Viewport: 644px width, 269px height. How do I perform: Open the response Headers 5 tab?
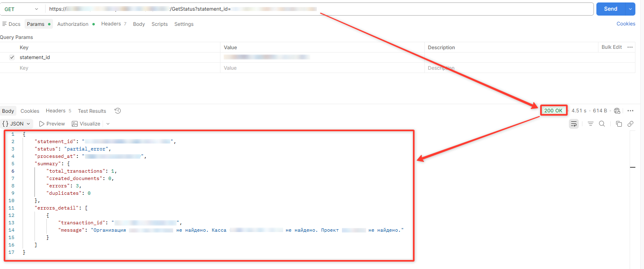pos(59,111)
